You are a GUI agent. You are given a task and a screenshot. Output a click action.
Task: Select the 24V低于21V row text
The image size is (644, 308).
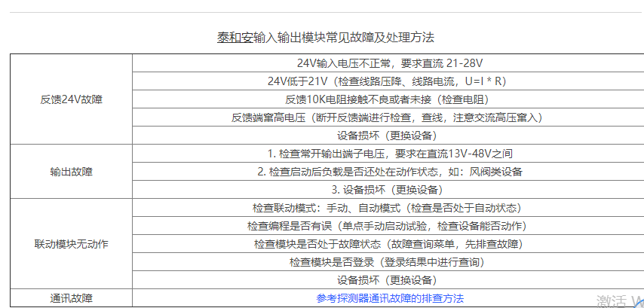coord(386,81)
